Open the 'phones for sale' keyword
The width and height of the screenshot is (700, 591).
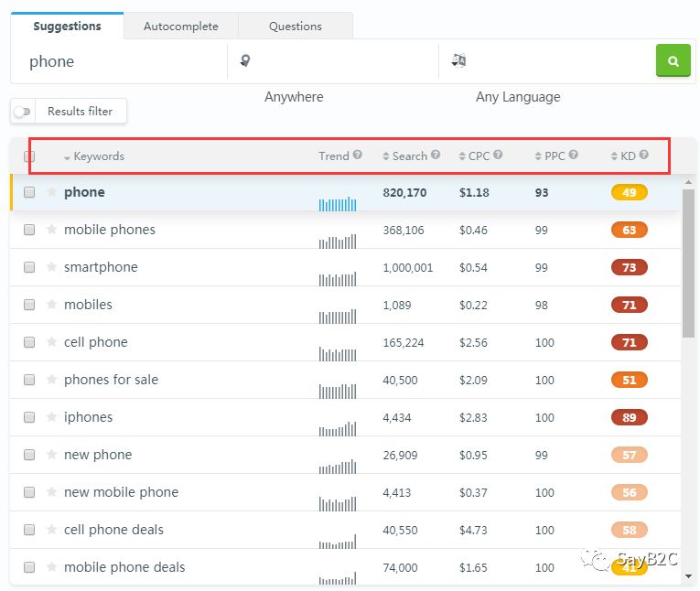tap(111, 380)
